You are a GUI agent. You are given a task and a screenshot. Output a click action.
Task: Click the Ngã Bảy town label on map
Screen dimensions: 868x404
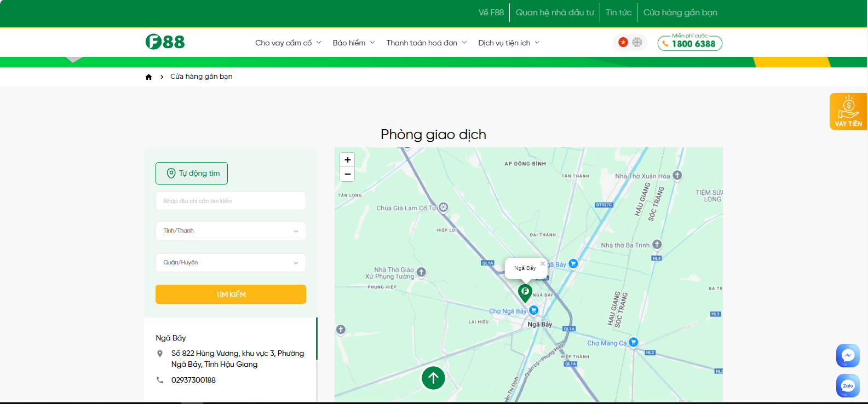(x=539, y=324)
